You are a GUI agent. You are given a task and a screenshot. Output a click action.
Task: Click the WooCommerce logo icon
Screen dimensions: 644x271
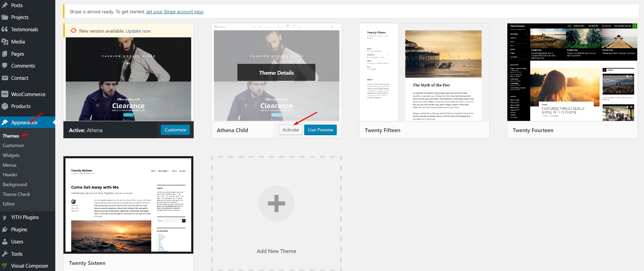pos(5,94)
